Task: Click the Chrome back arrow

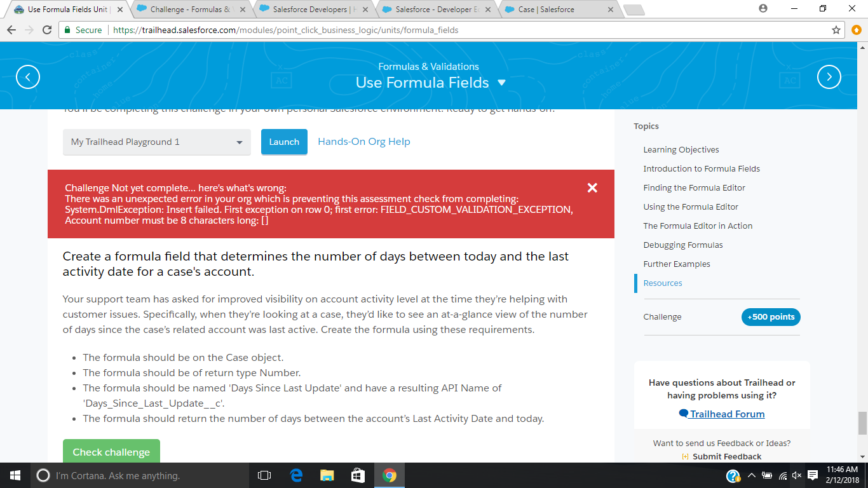Action: [11, 30]
